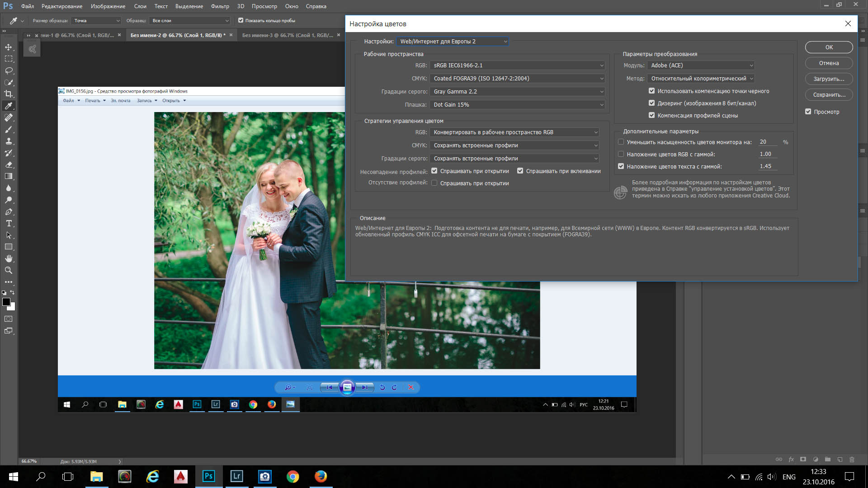Select the Hand tool
Image resolution: width=868 pixels, height=488 pixels.
9,258
